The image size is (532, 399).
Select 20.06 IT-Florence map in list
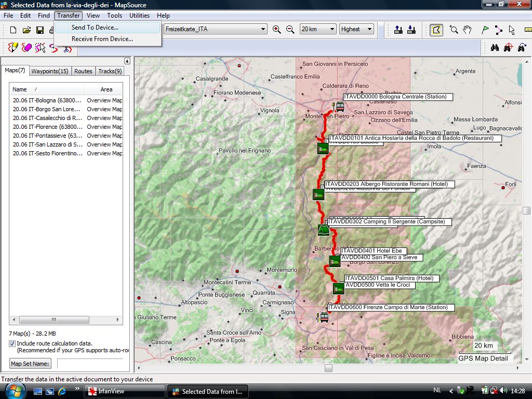(47, 127)
